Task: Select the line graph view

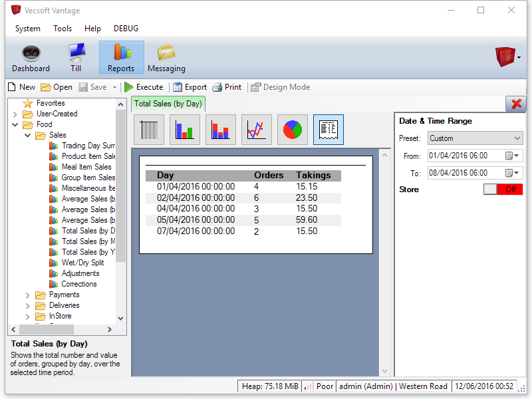Action: pyautogui.click(x=257, y=130)
